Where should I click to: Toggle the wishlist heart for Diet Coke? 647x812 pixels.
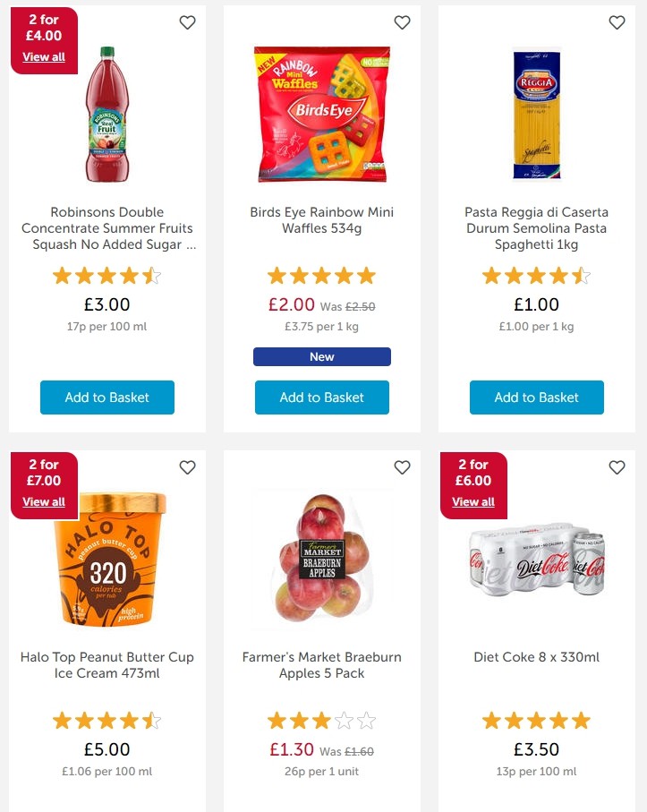(x=617, y=467)
